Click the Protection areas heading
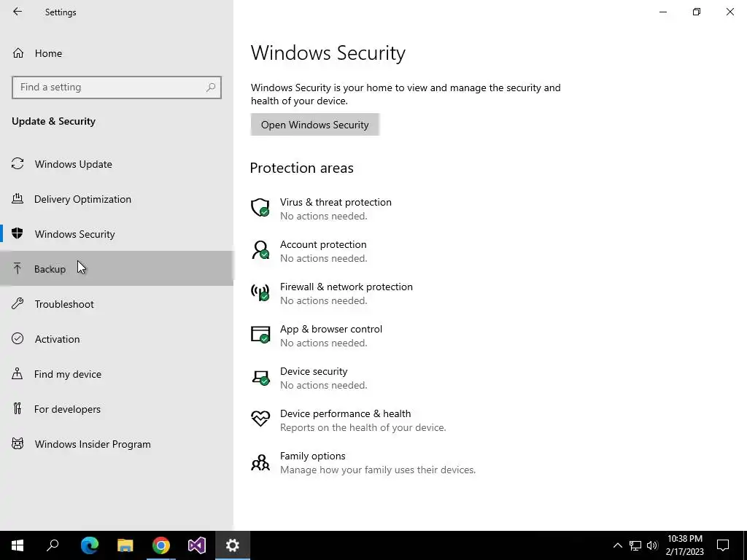This screenshot has height=560, width=747. click(301, 168)
